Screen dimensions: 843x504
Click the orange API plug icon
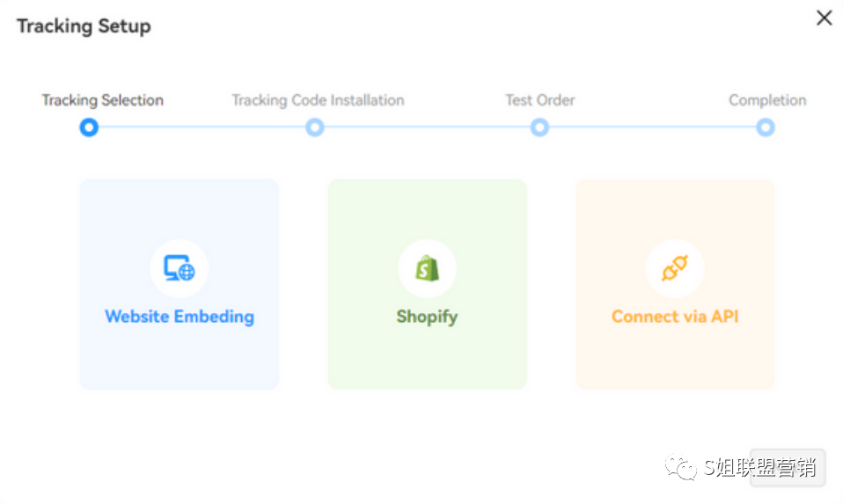click(675, 268)
